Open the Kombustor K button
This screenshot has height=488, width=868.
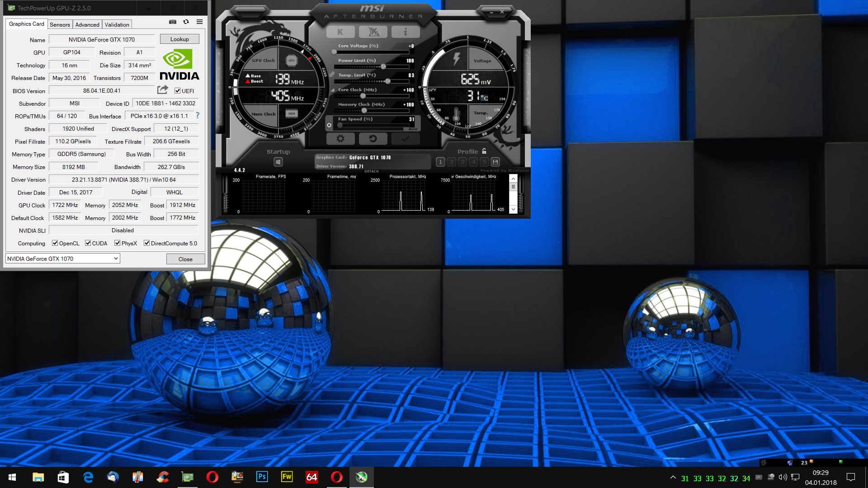pos(340,32)
